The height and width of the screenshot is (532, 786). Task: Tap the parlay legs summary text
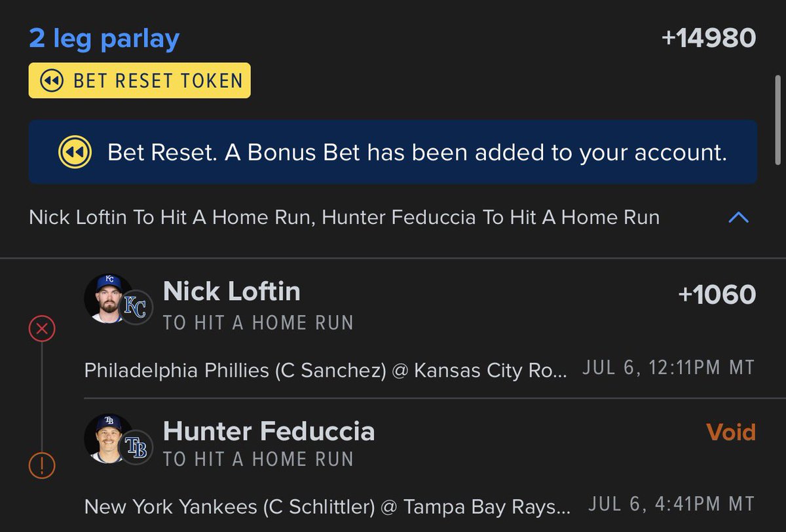click(345, 218)
